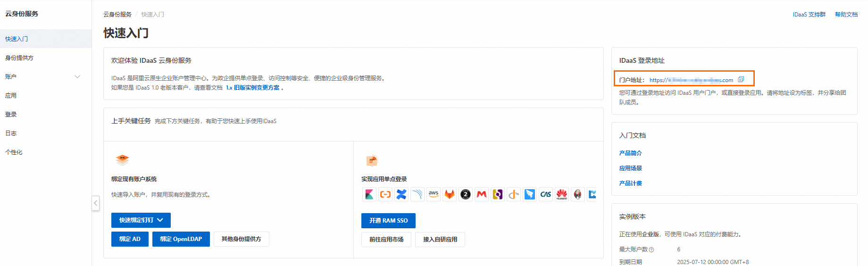Click the GitLab fox icon
Viewport: 868px width, 266px height.
coord(450,194)
